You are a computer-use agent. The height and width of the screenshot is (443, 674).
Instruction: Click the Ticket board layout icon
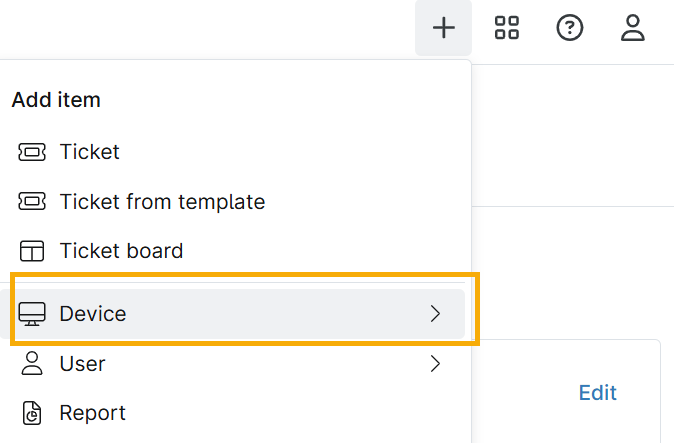click(32, 251)
